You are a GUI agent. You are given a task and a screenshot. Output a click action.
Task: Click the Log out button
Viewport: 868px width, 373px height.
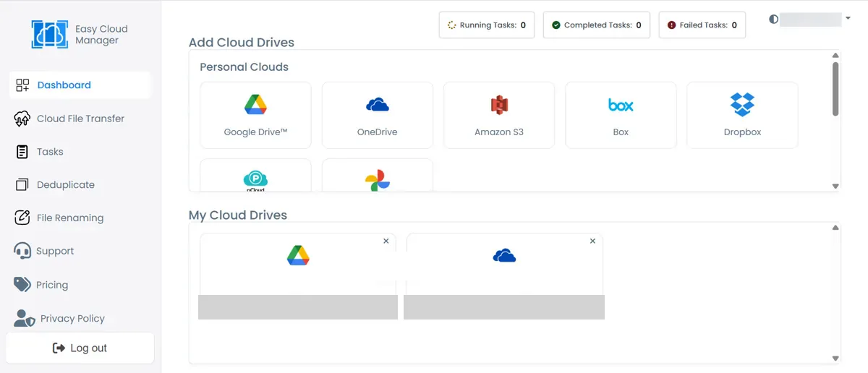click(80, 348)
